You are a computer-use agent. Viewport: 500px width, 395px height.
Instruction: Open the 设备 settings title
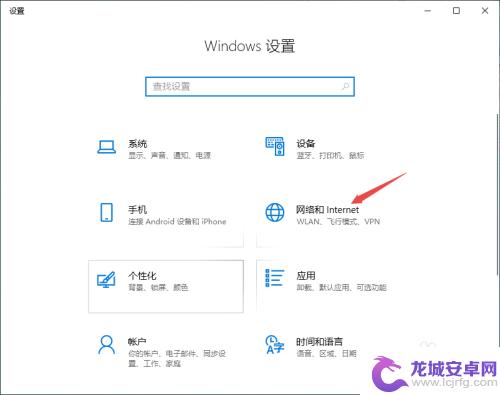coord(306,144)
